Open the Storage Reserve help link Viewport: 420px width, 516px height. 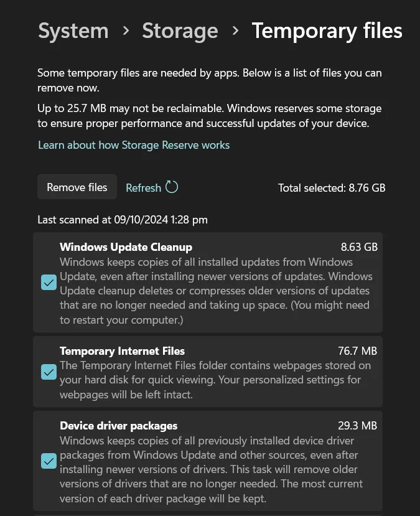click(x=133, y=144)
